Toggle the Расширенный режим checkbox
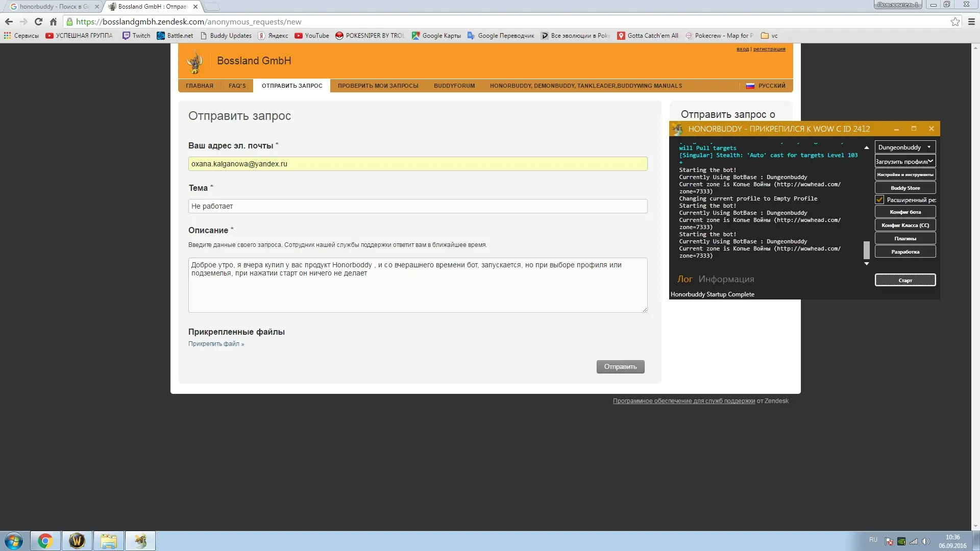980x551 pixels. tap(879, 200)
